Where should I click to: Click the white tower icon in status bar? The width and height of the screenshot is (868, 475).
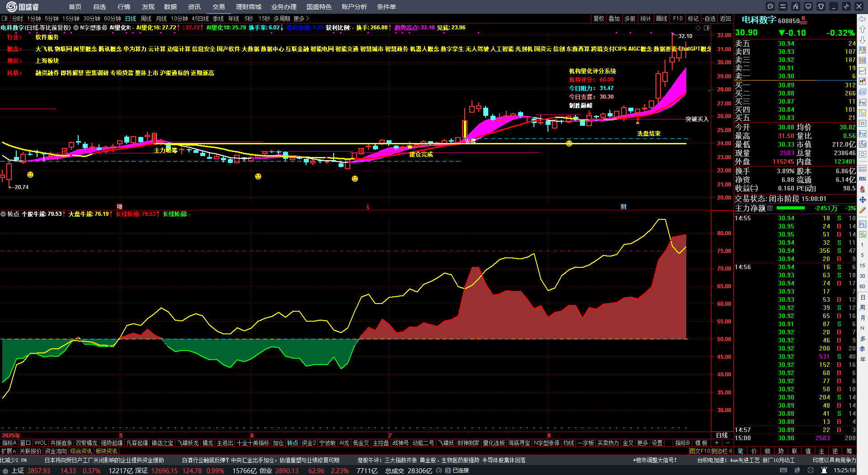pos(823,470)
